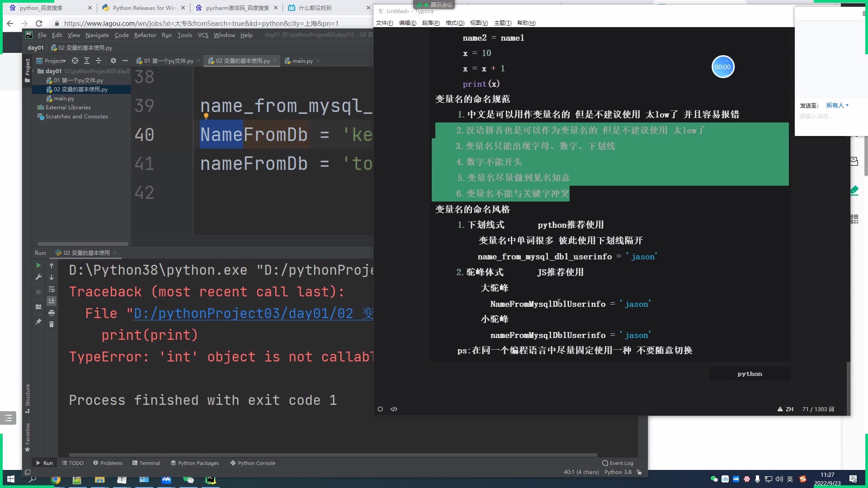Open the 发送至 recipient selector in chat panel
Screen dimensions: 868x488
coord(836,105)
